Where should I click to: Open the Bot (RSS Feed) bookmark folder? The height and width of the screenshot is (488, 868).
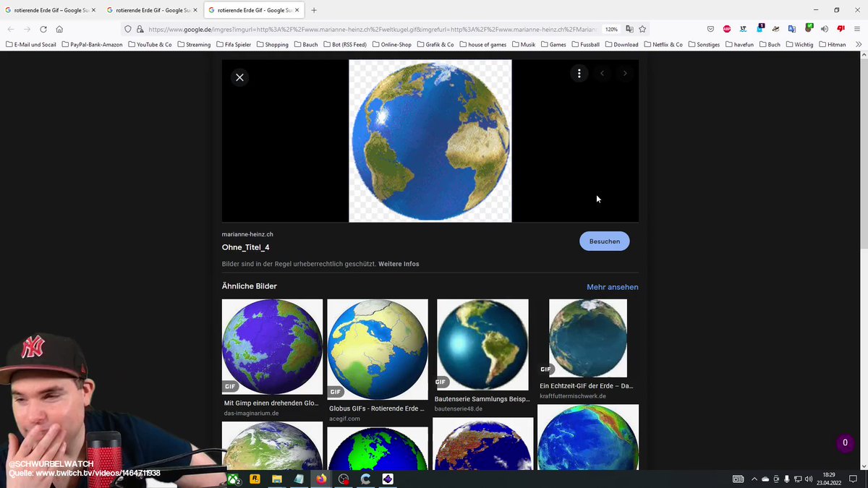click(344, 44)
